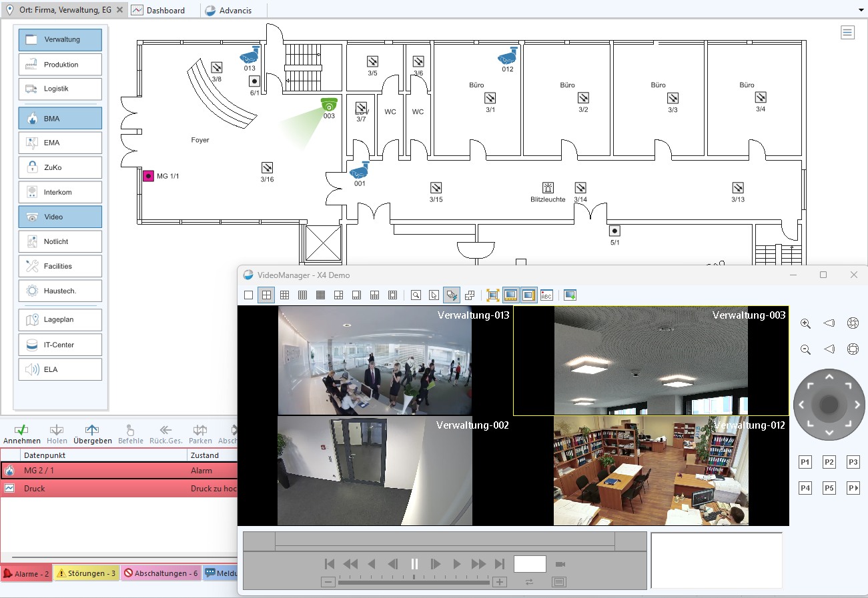This screenshot has width=868, height=598.
Task: Toggle the 3x3 grid video layout
Action: pyautogui.click(x=284, y=295)
